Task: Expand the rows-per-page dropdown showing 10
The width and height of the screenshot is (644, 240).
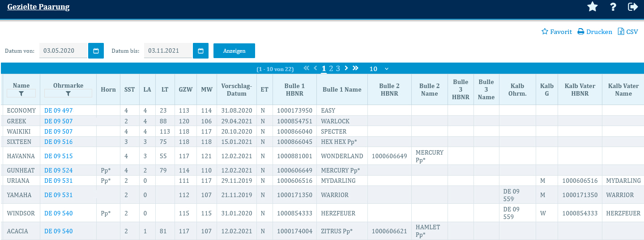Action: pyautogui.click(x=379, y=69)
